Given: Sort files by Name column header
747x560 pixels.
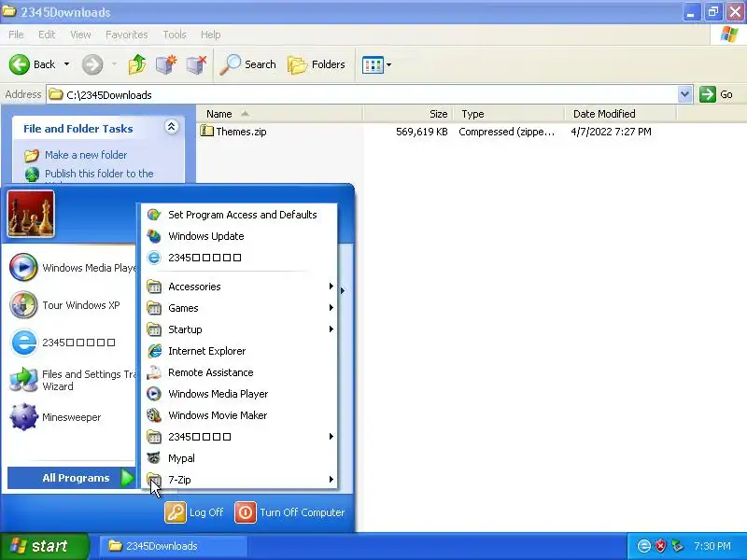Looking at the screenshot, I should click(279, 114).
